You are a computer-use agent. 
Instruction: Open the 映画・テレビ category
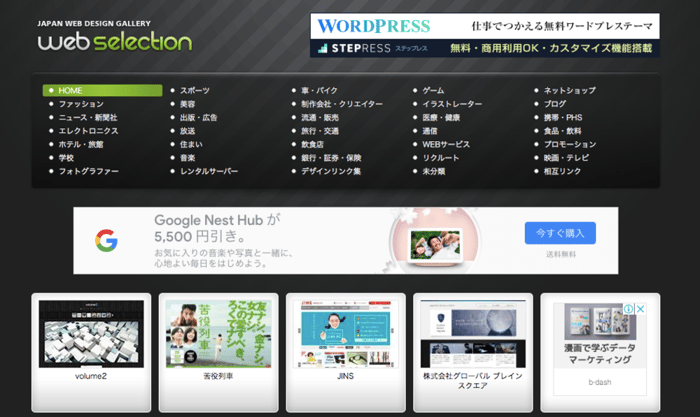click(566, 158)
